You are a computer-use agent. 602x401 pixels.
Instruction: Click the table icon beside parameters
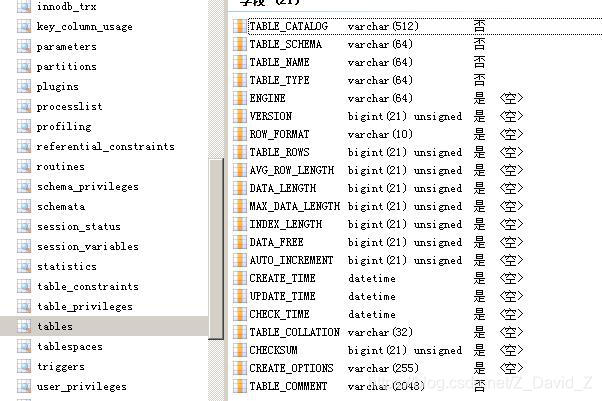coord(24,46)
